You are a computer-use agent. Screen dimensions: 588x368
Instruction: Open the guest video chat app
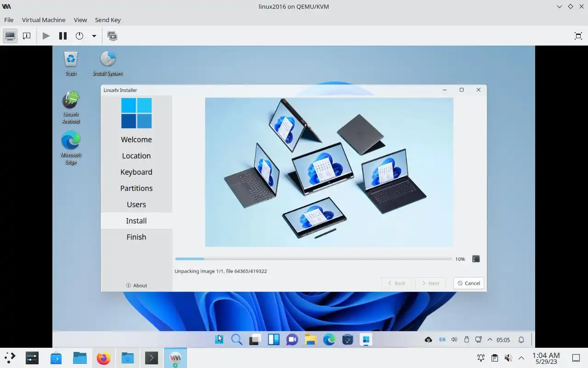(x=292, y=339)
